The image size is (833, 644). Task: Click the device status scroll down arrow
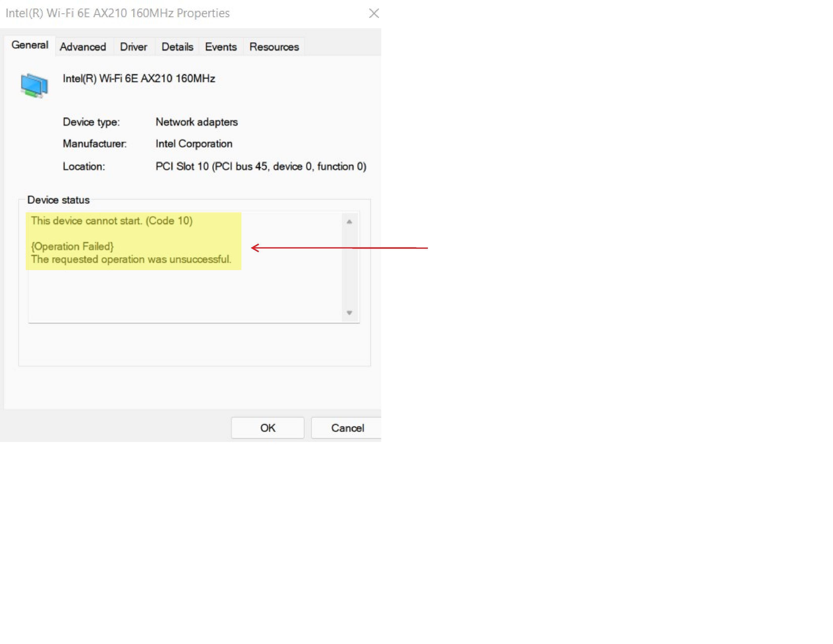tap(349, 313)
